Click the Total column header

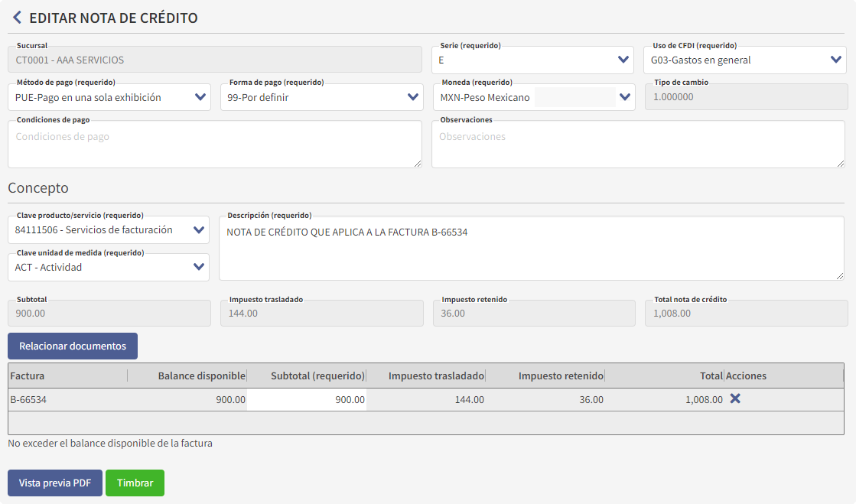[x=711, y=376]
